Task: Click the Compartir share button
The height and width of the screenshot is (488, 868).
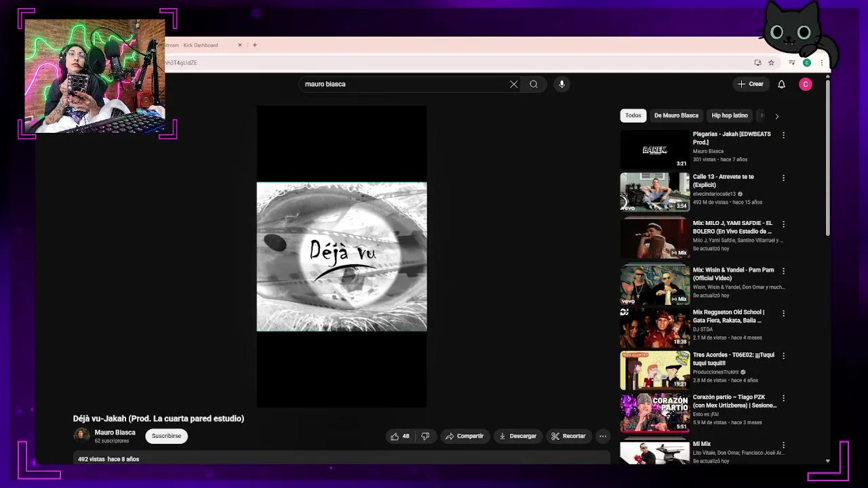Action: tap(465, 436)
